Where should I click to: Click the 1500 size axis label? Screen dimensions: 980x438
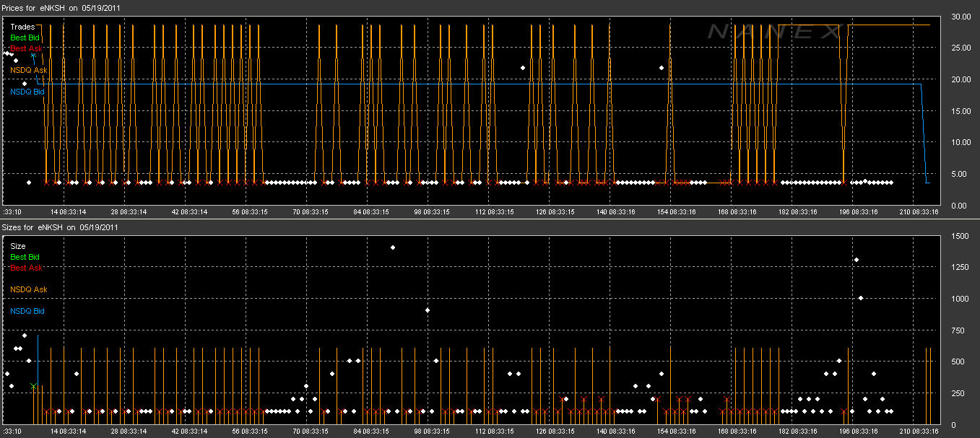(961, 236)
